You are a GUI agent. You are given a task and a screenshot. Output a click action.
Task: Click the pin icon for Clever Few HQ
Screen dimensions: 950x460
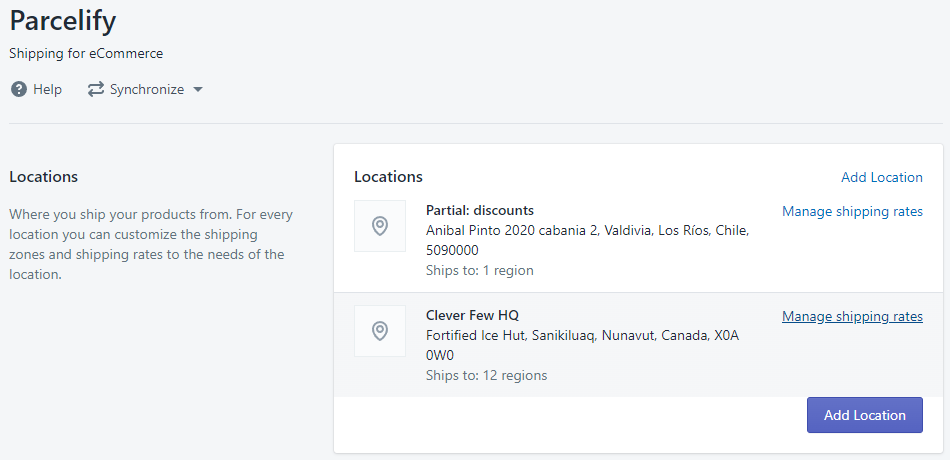380,331
